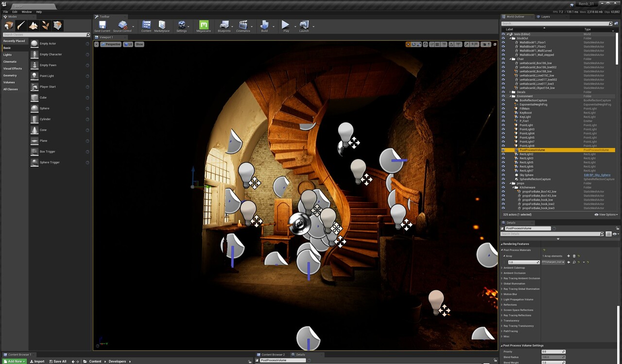Open the Window menu

click(x=27, y=12)
